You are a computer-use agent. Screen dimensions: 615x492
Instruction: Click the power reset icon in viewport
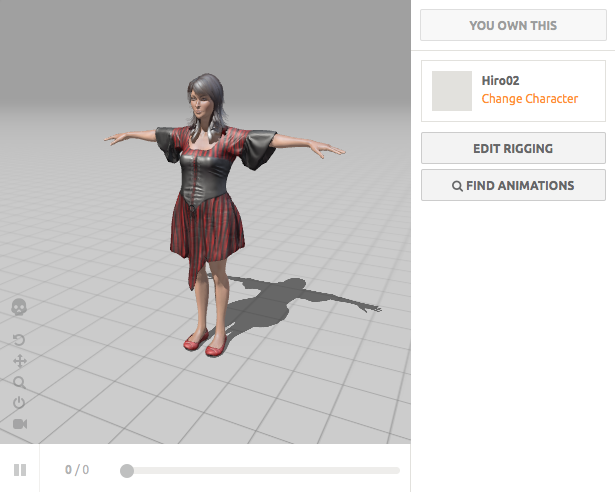(19, 403)
